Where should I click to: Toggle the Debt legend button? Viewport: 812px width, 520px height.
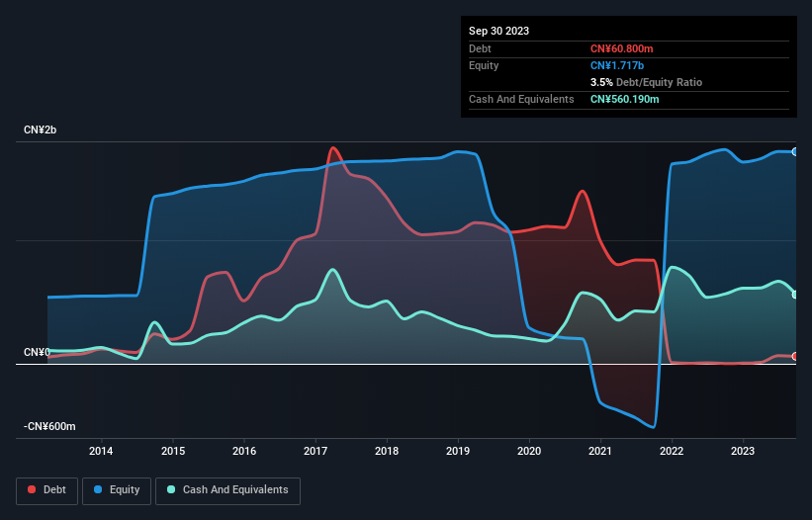coord(47,490)
